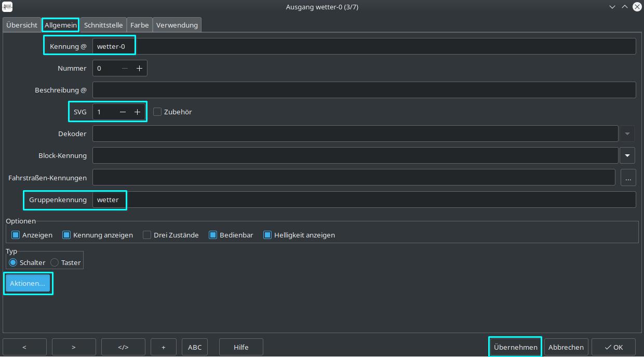Viewport: 644px width, 357px height.
Task: Open the Hilfe help button
Action: (x=241, y=347)
